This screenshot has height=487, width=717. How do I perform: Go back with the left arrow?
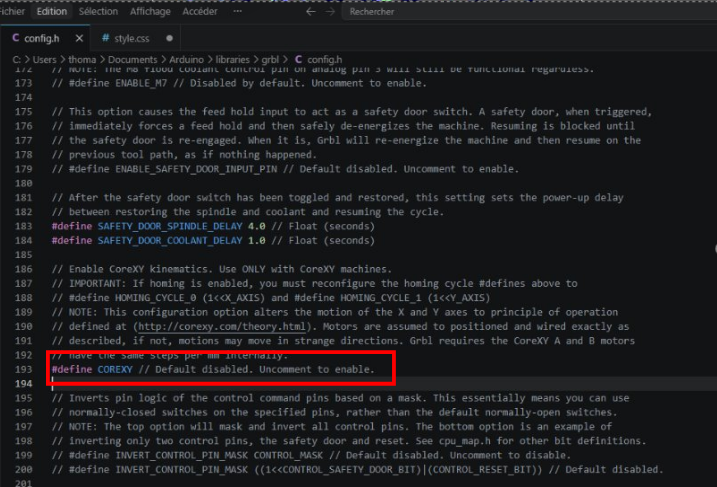310,11
